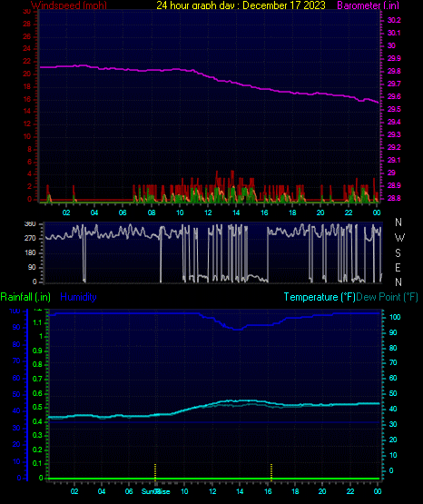This screenshot has width=423, height=504.
Task: Click the sunset yellow dotted marker
Action: (x=271, y=472)
